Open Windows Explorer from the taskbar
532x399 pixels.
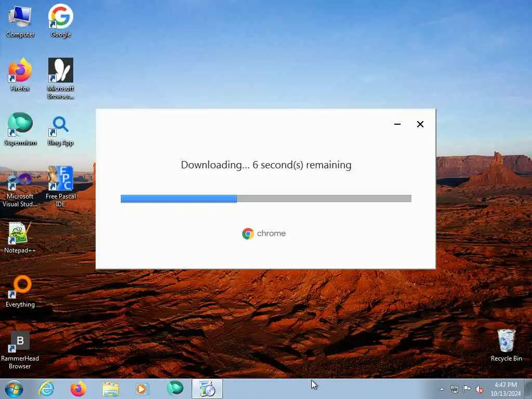pos(111,389)
